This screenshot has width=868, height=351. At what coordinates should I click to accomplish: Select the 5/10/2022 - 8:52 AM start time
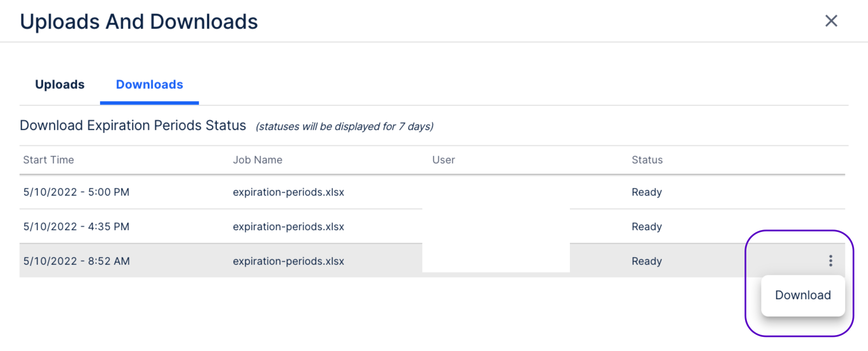[76, 261]
